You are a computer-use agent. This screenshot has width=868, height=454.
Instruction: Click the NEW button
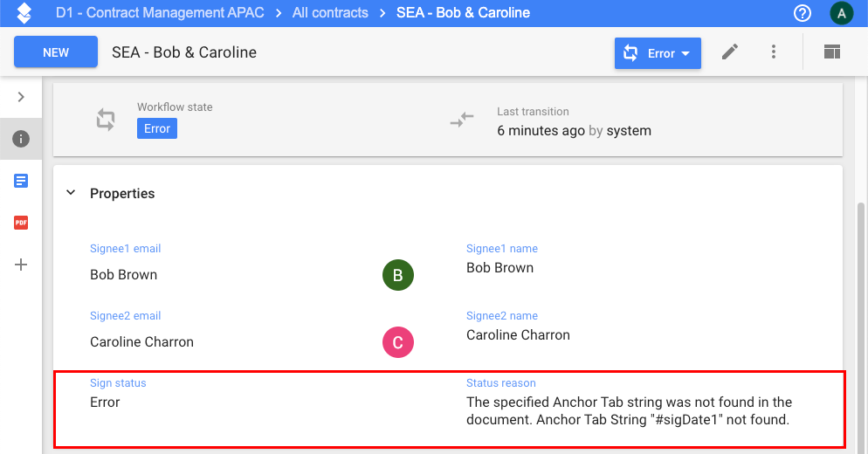click(56, 52)
